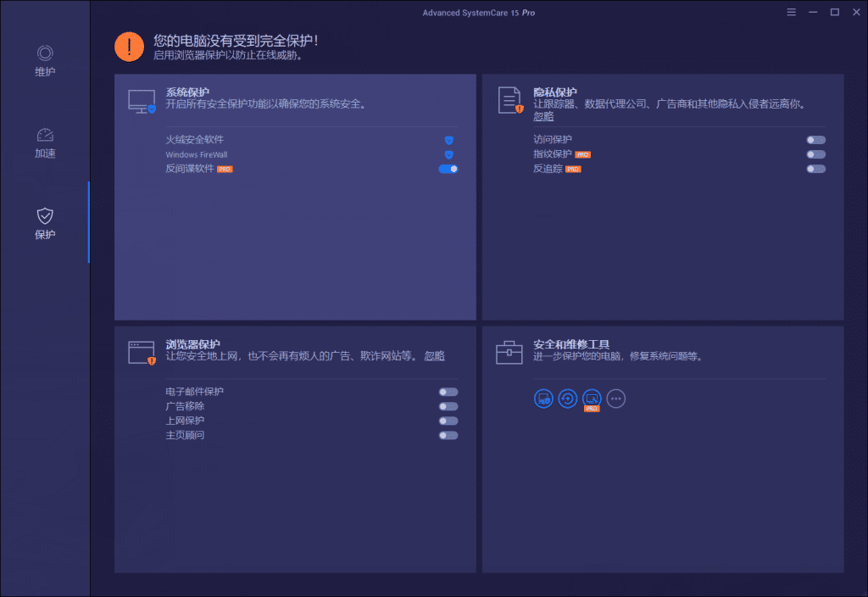
Task: Open the 维护 (maintenance) sidebar section
Action: 45,61
